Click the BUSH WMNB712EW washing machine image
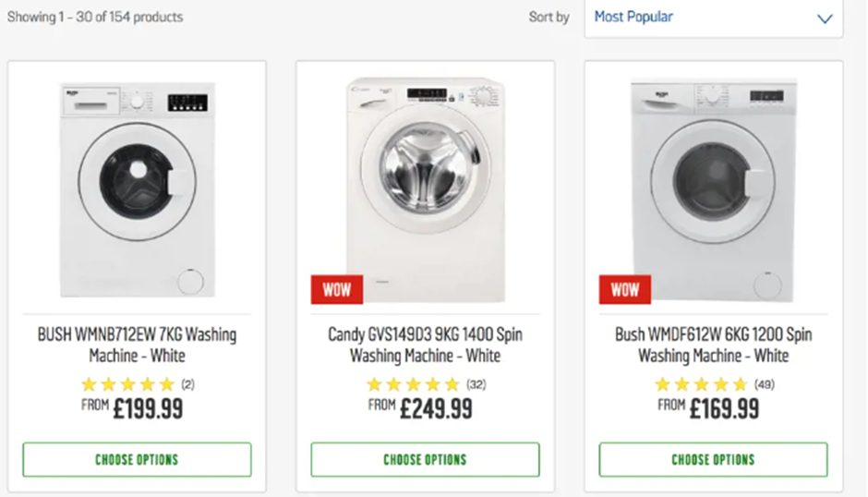Screen dimensions: 868x497 [x=137, y=189]
